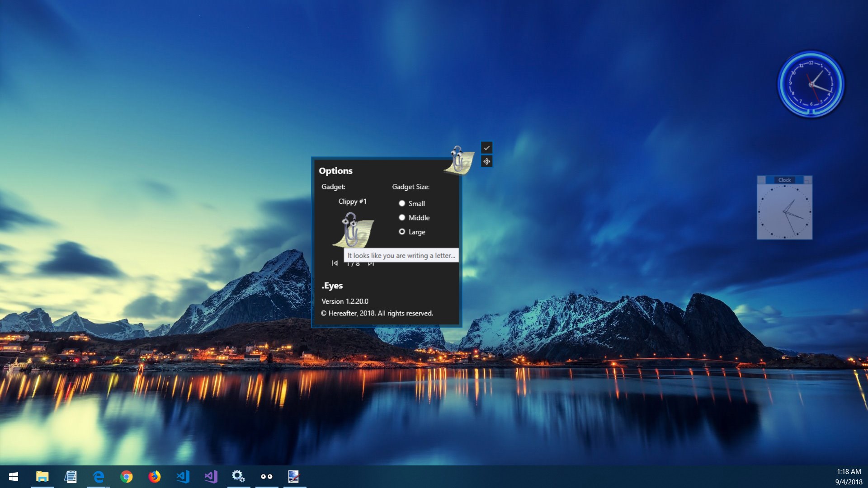Open Visual Studio Code from the taskbar
Screen dimensions: 868x488
coord(183,476)
